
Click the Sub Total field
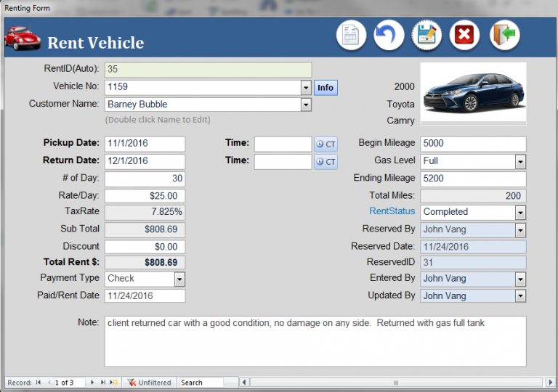point(145,229)
